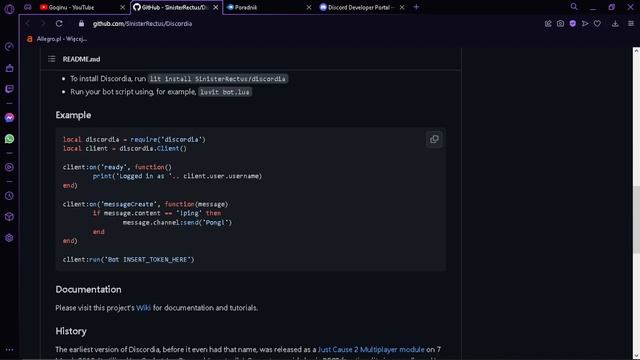640x360 pixels.
Task: Open the sidebar three-dots menu
Action: click(x=9, y=350)
